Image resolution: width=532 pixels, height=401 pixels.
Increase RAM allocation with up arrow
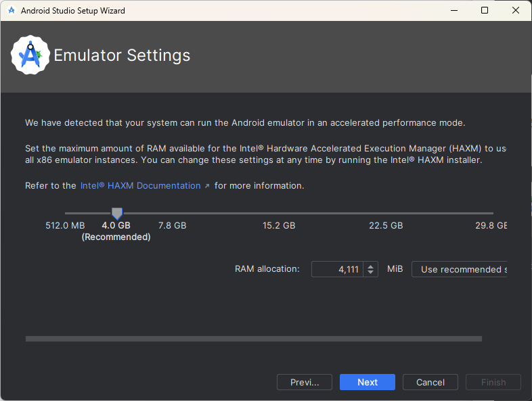[370, 266]
